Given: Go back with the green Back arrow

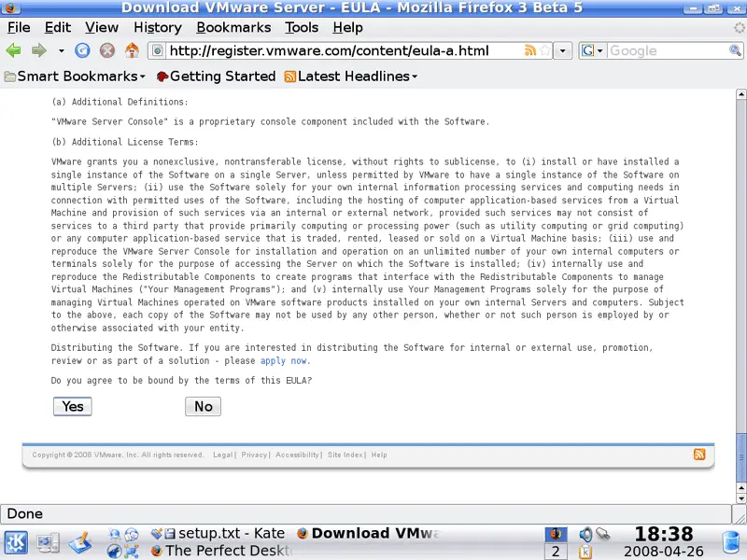Looking at the screenshot, I should point(14,50).
